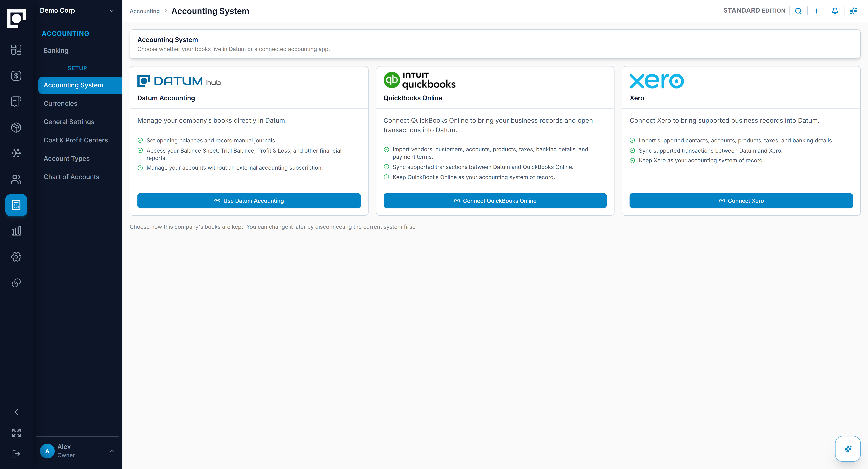Open Banking in the accounting menu
This screenshot has height=469, width=868.
pos(56,50)
